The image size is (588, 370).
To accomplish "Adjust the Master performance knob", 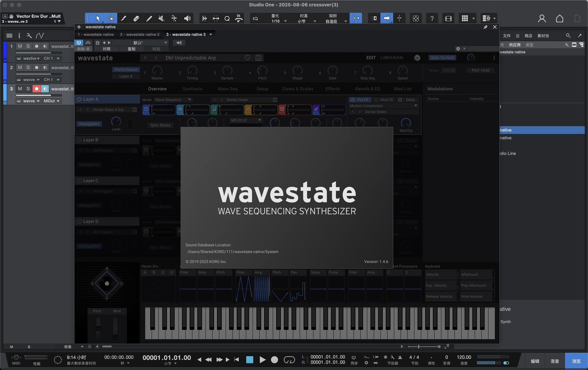I will click(157, 70).
